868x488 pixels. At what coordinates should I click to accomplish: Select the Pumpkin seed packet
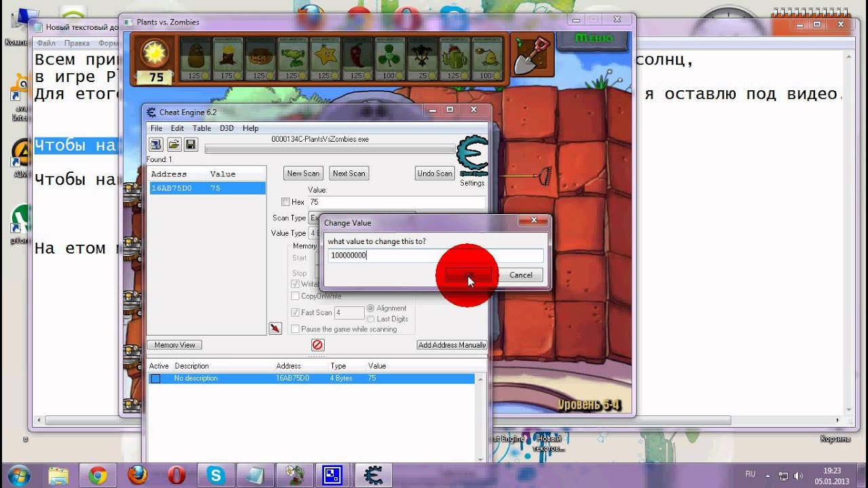coord(260,60)
